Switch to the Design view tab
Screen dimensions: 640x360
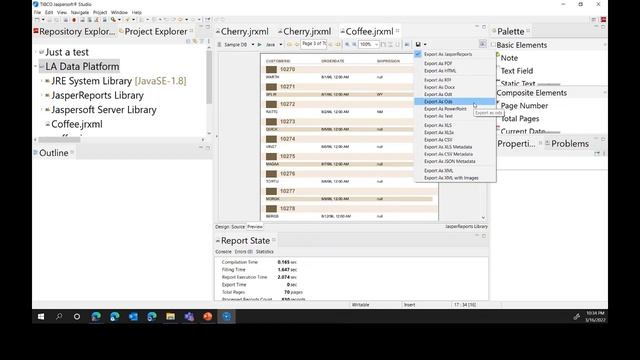click(x=222, y=227)
